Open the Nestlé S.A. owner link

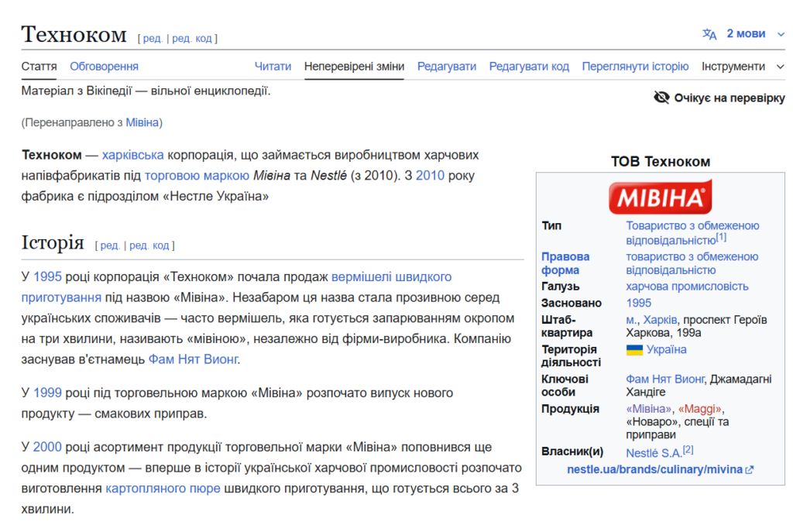coord(654,453)
